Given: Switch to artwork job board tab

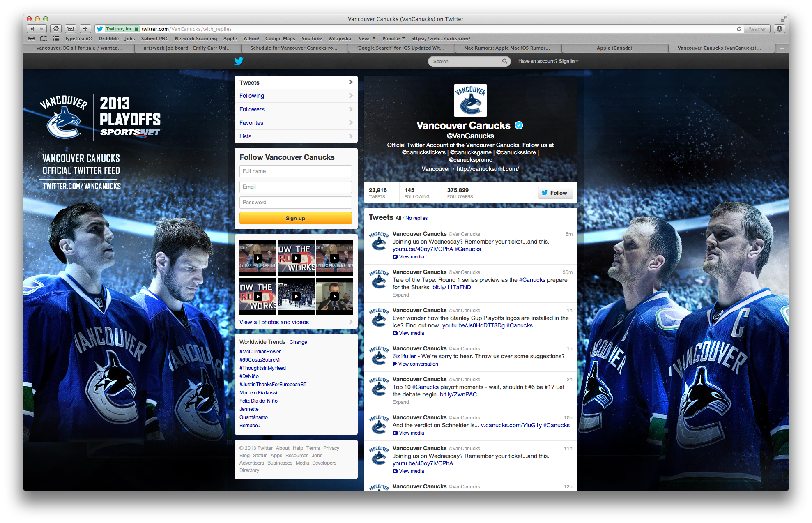Looking at the screenshot, I should click(x=187, y=48).
